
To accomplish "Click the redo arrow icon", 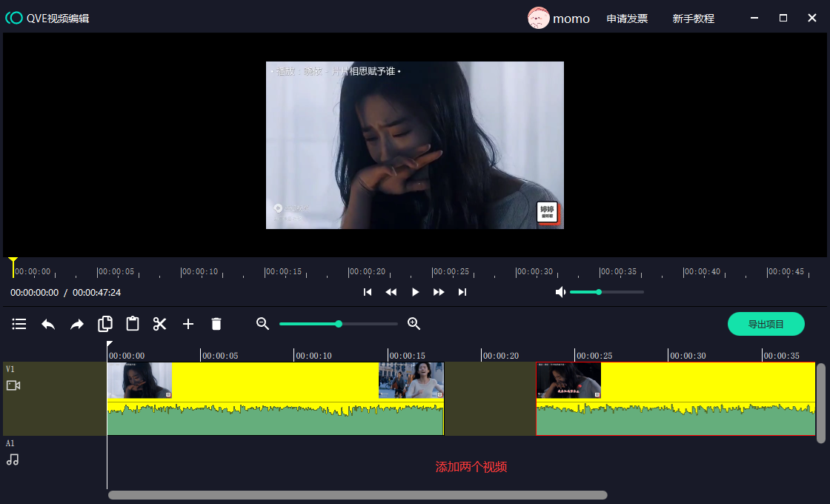I will pos(77,324).
